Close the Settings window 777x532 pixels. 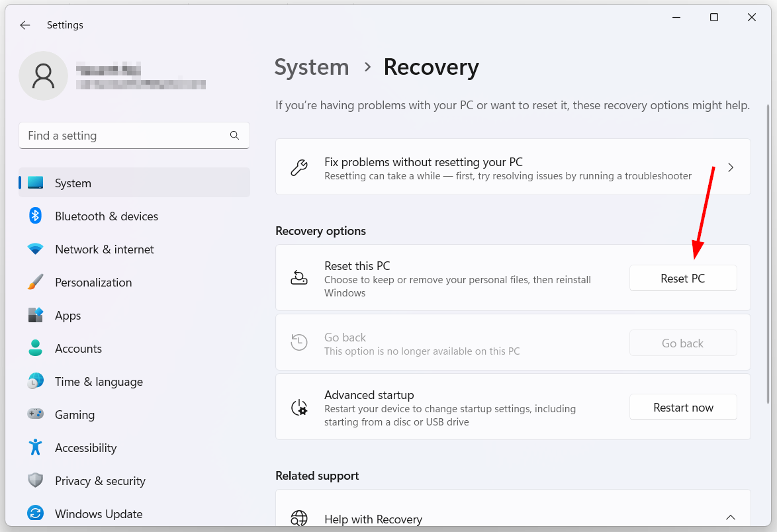(752, 17)
